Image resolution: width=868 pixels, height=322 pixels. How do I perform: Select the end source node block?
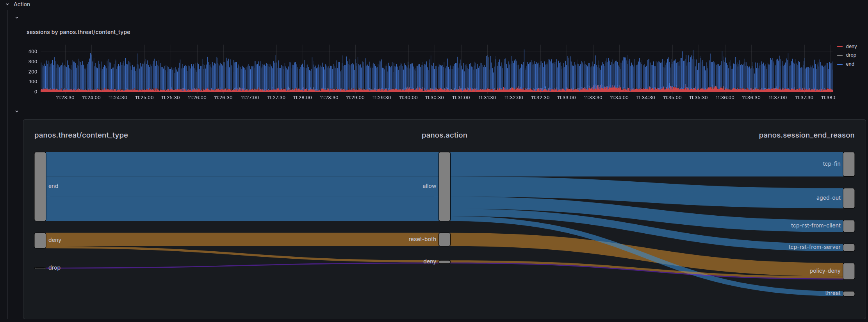coord(40,186)
